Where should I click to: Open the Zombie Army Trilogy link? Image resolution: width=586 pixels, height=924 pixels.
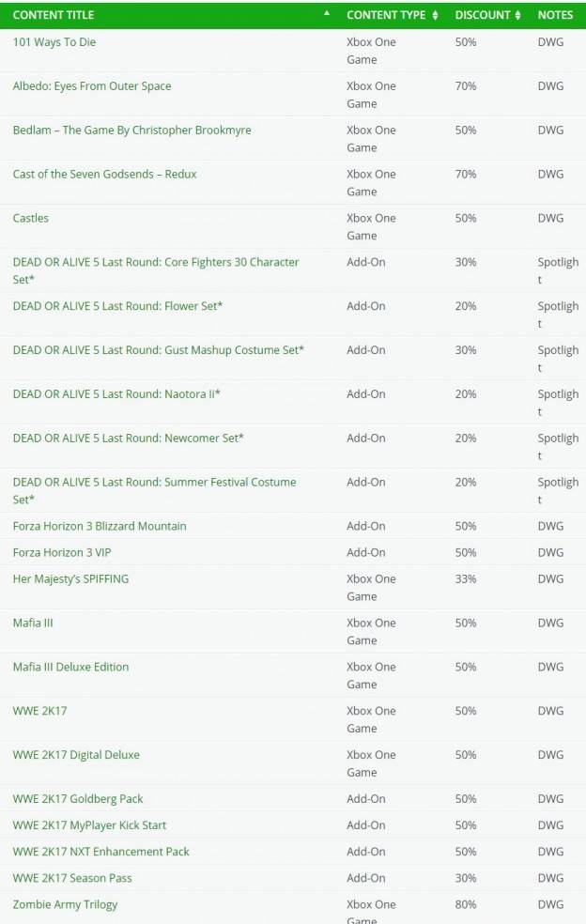[x=66, y=904]
